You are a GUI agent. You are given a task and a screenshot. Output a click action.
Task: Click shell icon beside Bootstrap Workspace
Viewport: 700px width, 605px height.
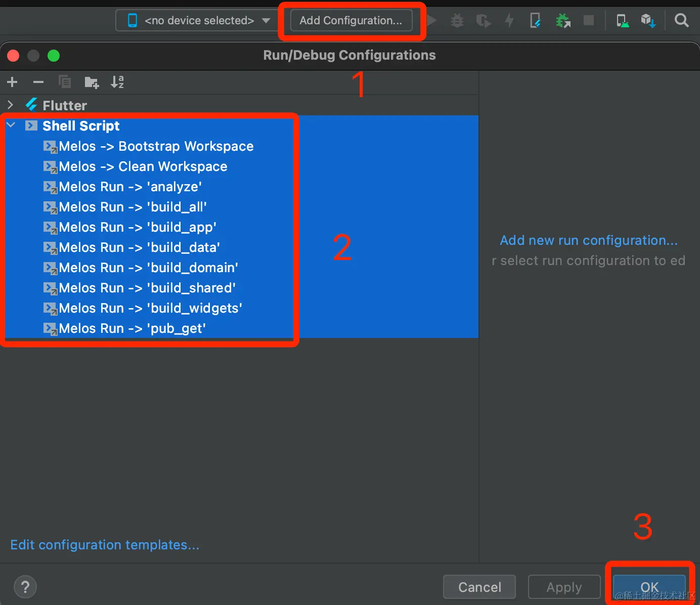tap(50, 147)
